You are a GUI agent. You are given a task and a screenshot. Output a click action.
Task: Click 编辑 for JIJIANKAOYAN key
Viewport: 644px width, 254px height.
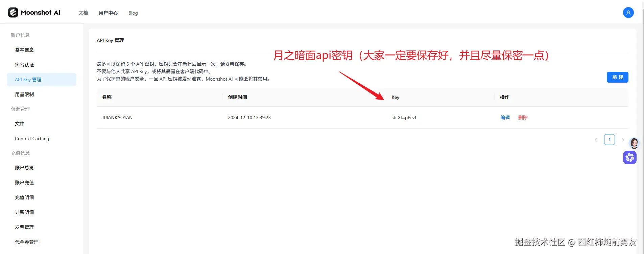(505, 118)
